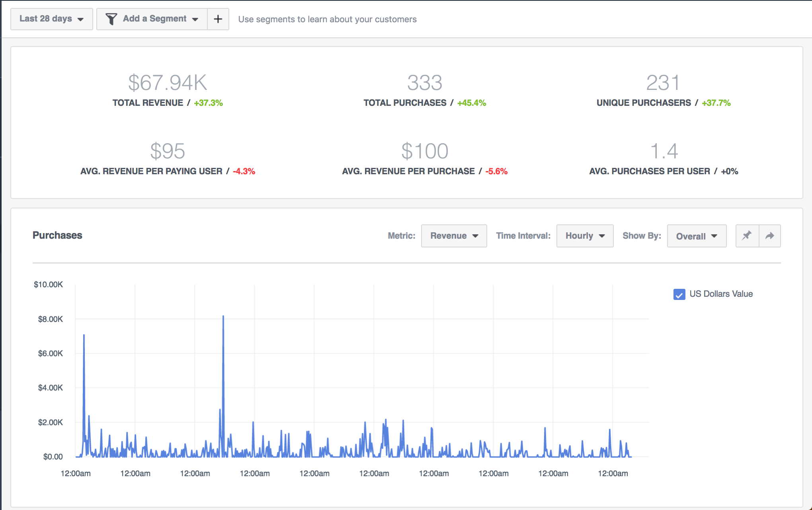The height and width of the screenshot is (510, 812).
Task: Click the AVG. PURCHASES PER USER label
Action: click(650, 171)
